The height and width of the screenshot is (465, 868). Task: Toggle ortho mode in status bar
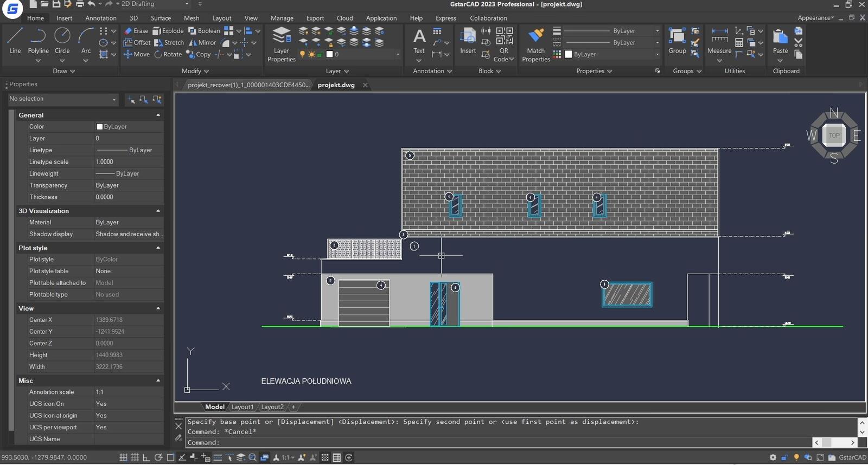pos(146,457)
